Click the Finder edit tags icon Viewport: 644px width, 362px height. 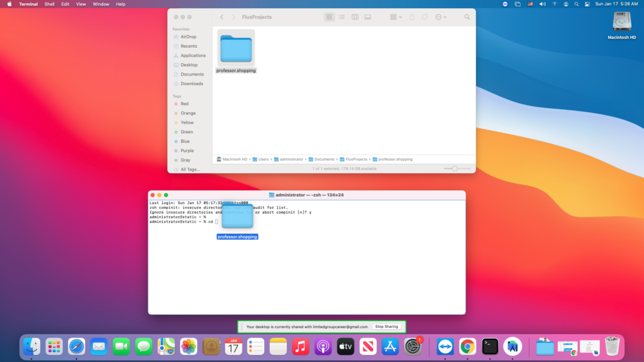(x=425, y=17)
